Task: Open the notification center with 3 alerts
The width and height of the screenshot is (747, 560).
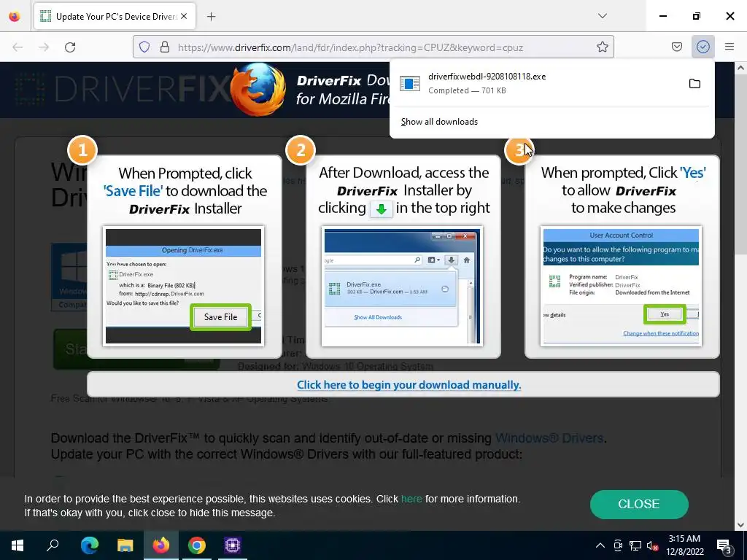Action: point(724,546)
